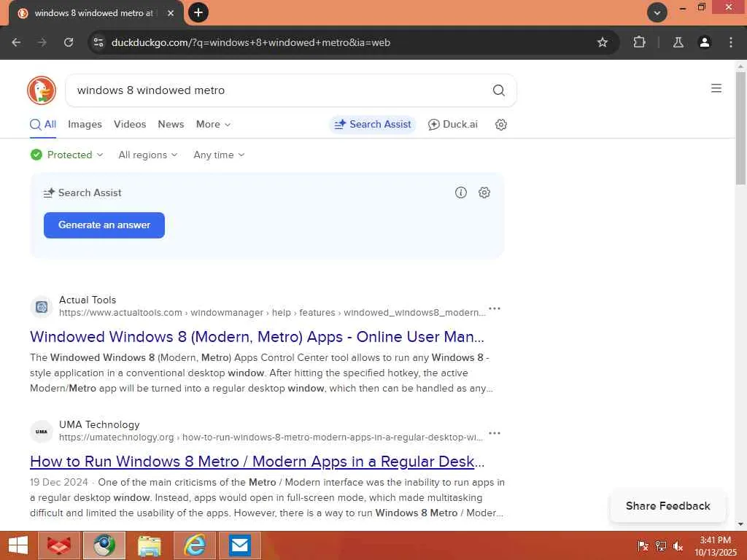Open the Extensions puzzle icon
747x560 pixels.
pos(639,42)
